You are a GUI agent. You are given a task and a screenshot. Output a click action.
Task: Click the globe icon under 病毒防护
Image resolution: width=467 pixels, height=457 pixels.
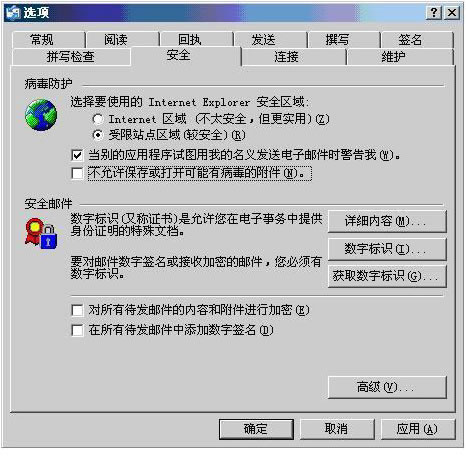[41, 115]
